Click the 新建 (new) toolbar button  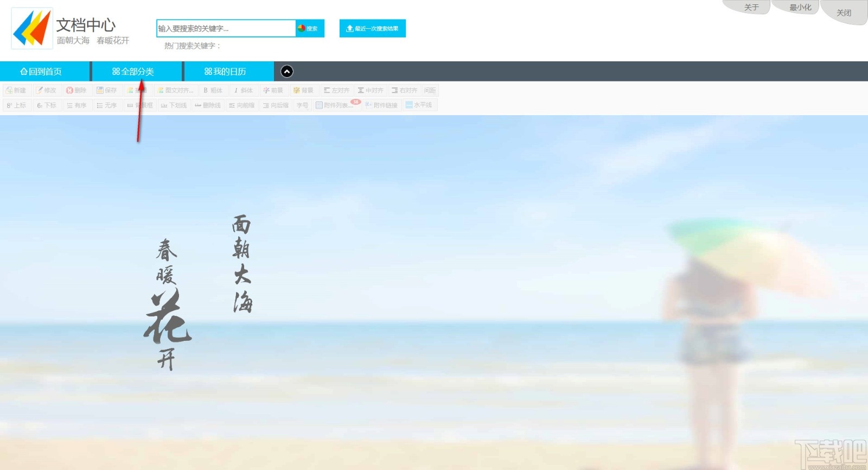click(16, 91)
